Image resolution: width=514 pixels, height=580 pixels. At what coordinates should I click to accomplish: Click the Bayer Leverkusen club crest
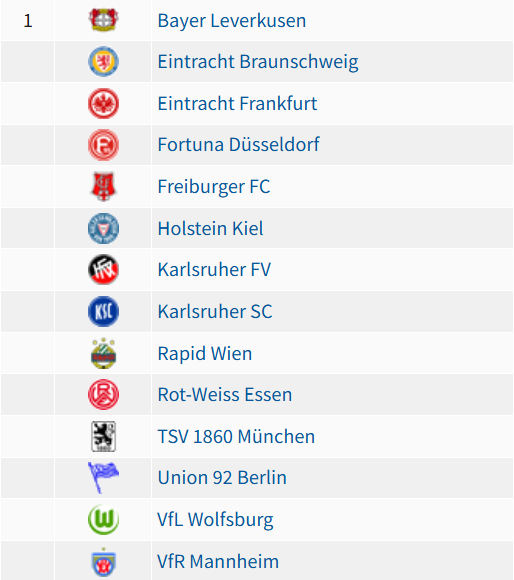click(x=104, y=20)
